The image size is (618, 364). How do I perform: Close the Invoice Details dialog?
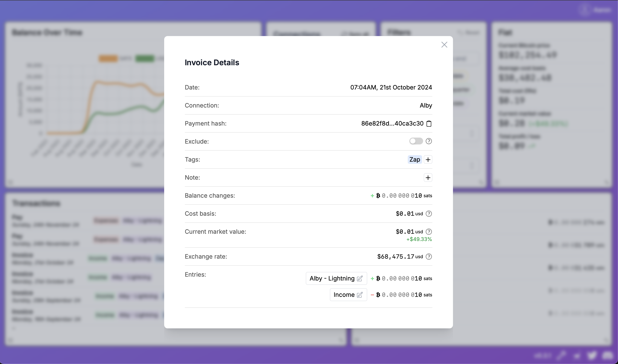coord(444,45)
